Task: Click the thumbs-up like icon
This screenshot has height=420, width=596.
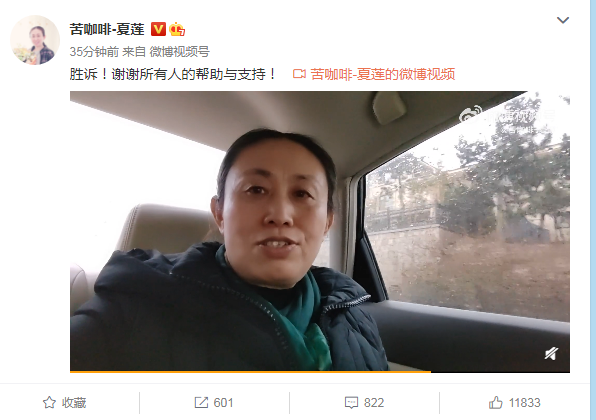Action: [496, 402]
